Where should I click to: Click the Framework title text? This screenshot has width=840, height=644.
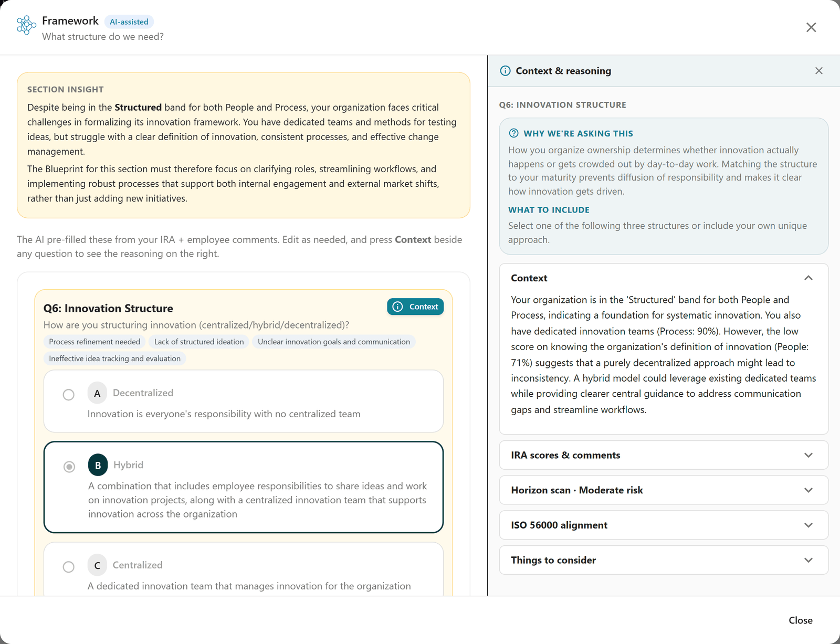[x=70, y=20]
